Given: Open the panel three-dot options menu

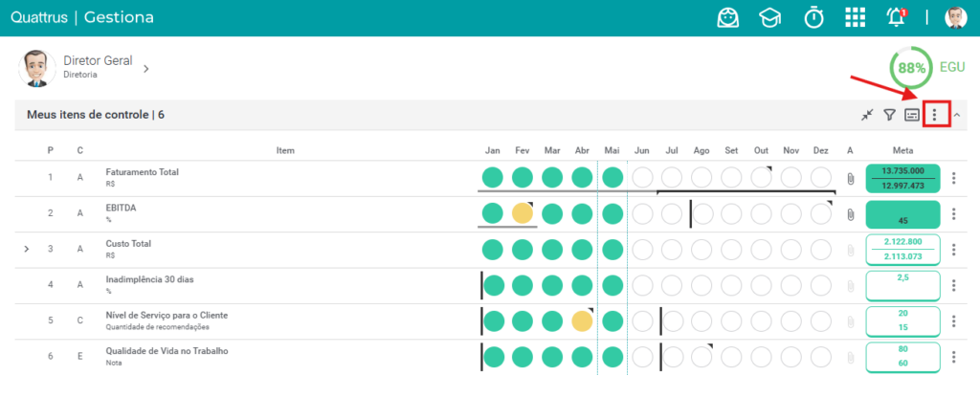Looking at the screenshot, I should (934, 115).
